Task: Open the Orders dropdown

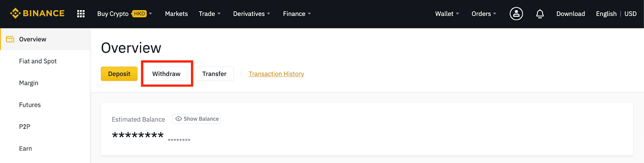Action: 484,14
